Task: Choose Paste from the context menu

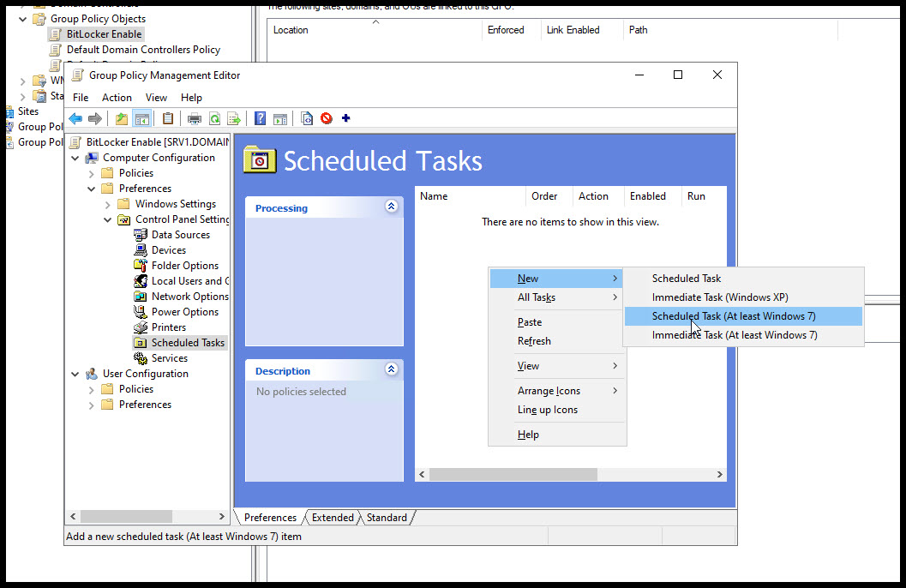Action: pyautogui.click(x=529, y=321)
